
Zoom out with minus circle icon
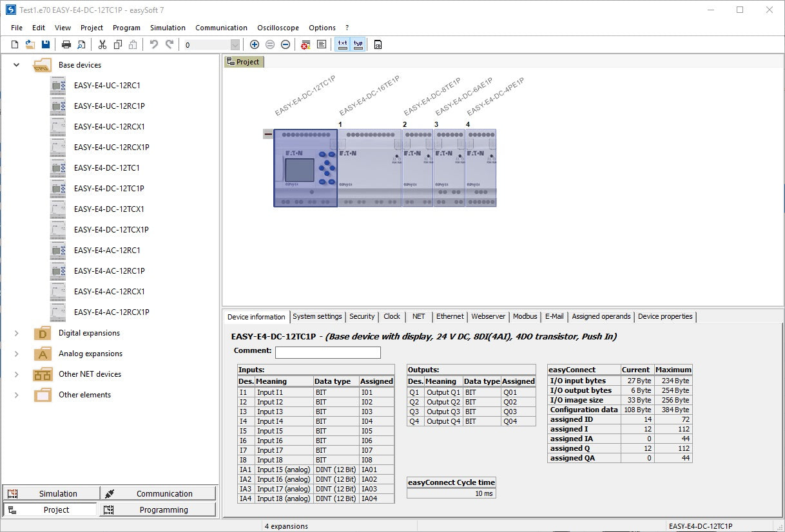tap(286, 44)
